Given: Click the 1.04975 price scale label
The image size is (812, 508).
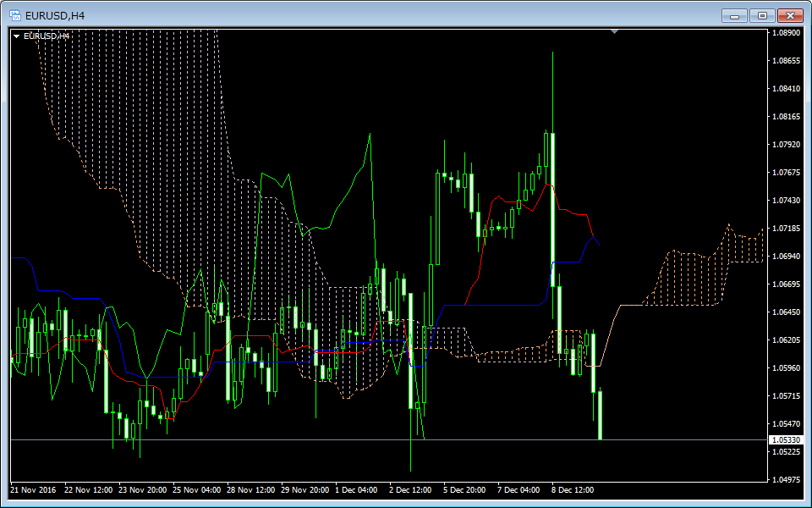Looking at the screenshot, I should 788,479.
